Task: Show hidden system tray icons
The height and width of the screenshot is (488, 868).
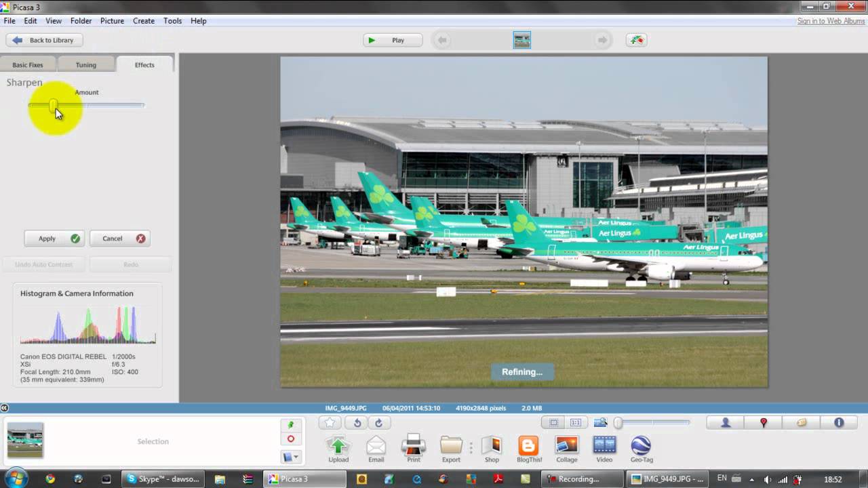Action: click(x=751, y=479)
